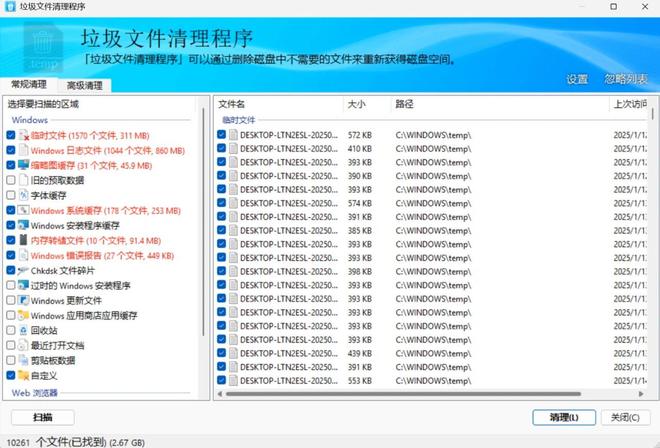The height and width of the screenshot is (448, 660).
Task: Enable the 字体缓存 checkbox
Action: 11,195
